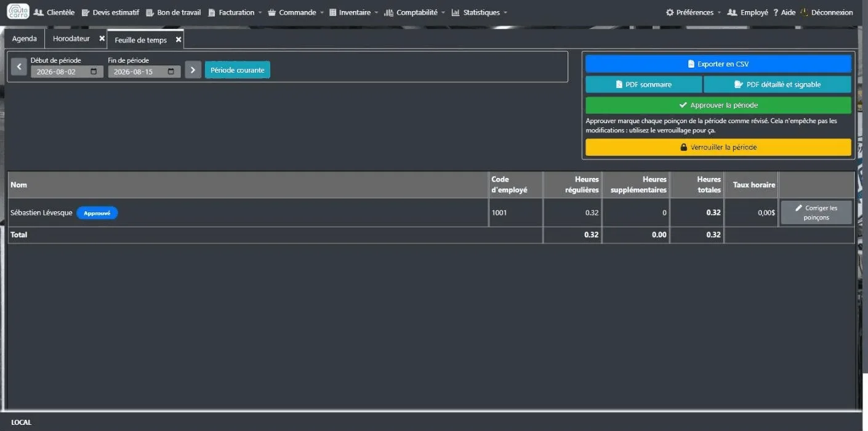Click the PDF sommaire button
Image resolution: width=868 pixels, height=431 pixels.
pyautogui.click(x=643, y=84)
